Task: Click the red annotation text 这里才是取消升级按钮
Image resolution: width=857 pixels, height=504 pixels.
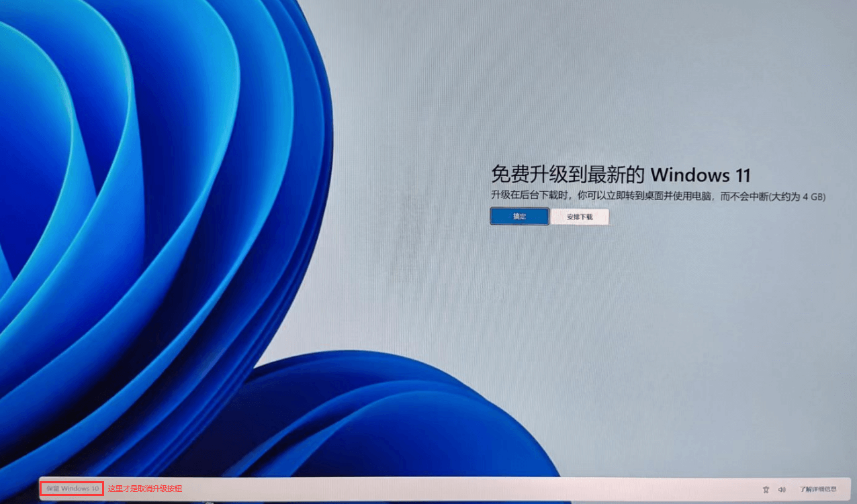Action: click(145, 489)
